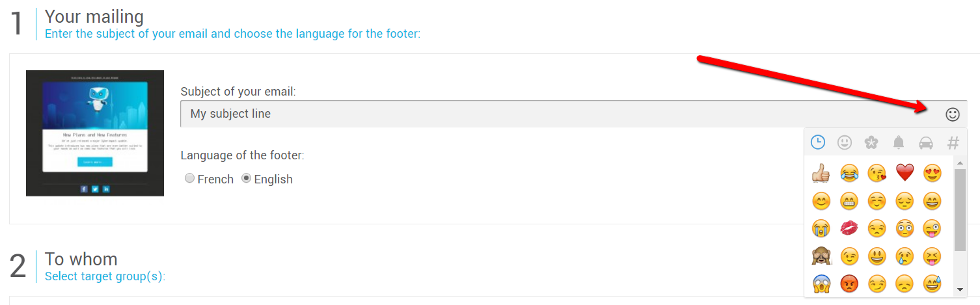Insert the screaming face emoji
The image size is (980, 305).
821,284
